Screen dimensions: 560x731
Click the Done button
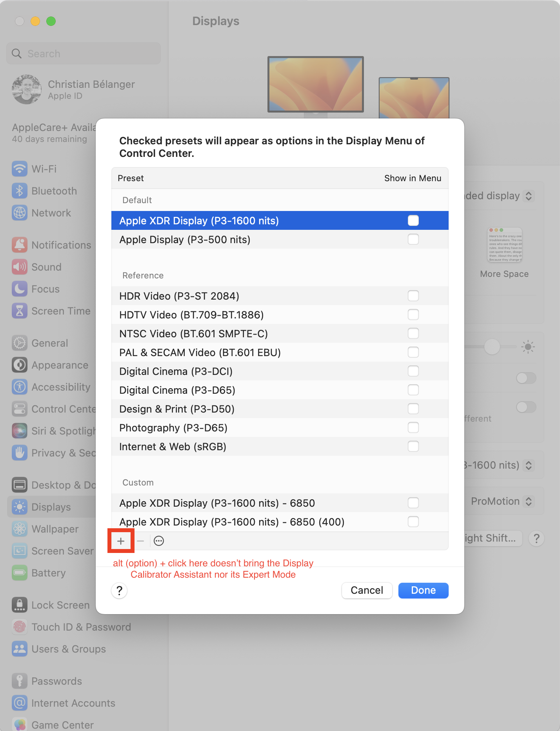(424, 591)
